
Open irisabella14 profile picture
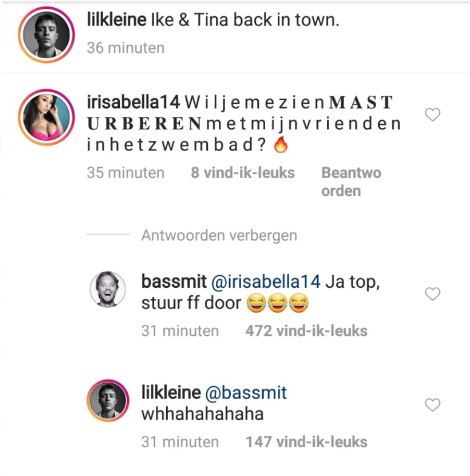(x=46, y=117)
